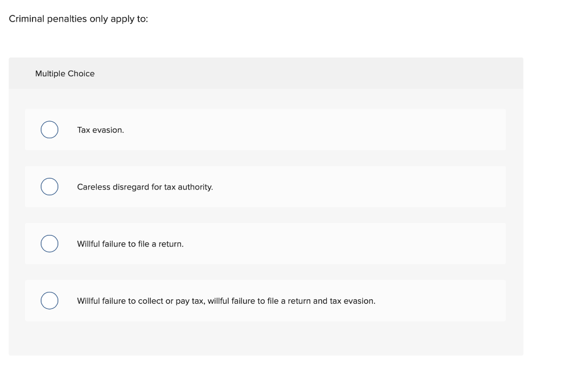Image resolution: width=583 pixels, height=392 pixels.
Task: Click the circle beside the final answer
Action: click(49, 300)
